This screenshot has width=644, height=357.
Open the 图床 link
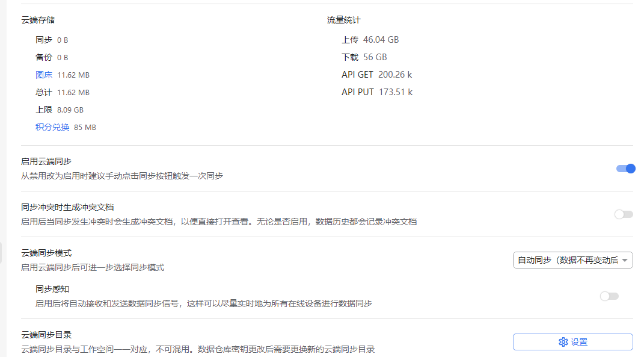44,75
